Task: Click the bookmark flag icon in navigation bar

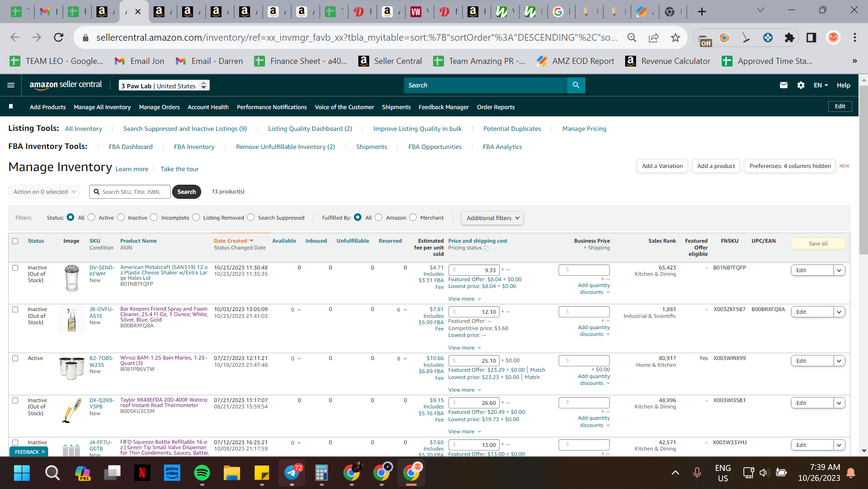Action: pos(11,106)
